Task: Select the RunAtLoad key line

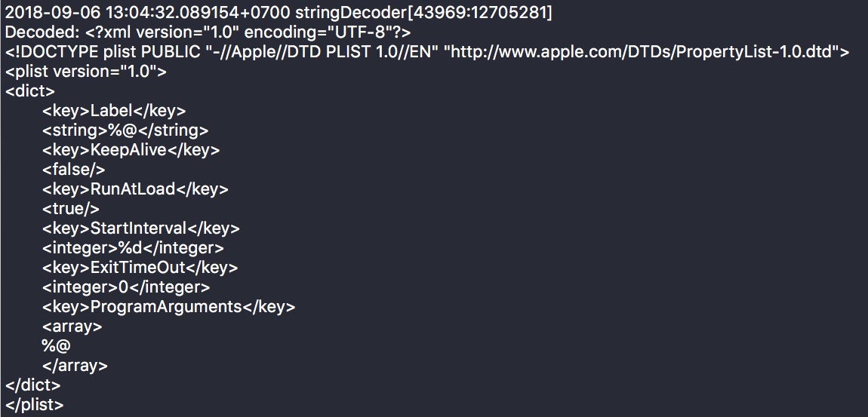Action: [x=135, y=189]
